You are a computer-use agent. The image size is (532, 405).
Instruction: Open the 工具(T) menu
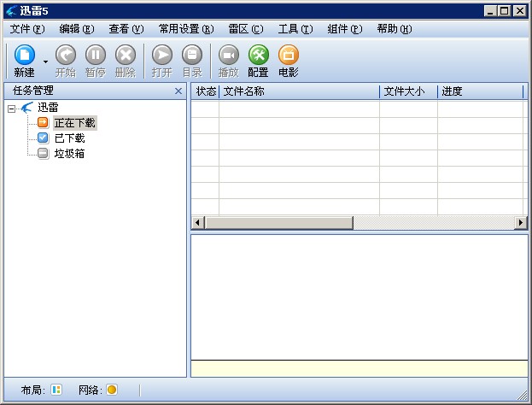tap(295, 29)
